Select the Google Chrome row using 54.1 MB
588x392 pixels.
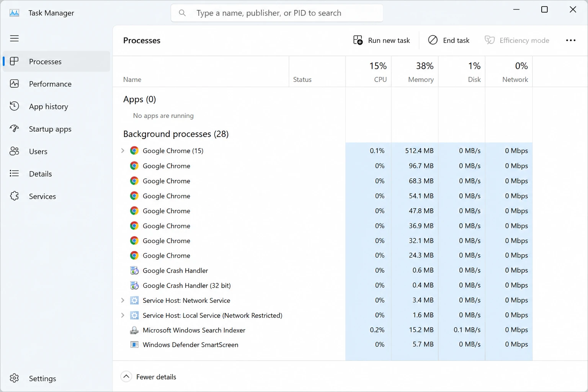[x=323, y=196]
